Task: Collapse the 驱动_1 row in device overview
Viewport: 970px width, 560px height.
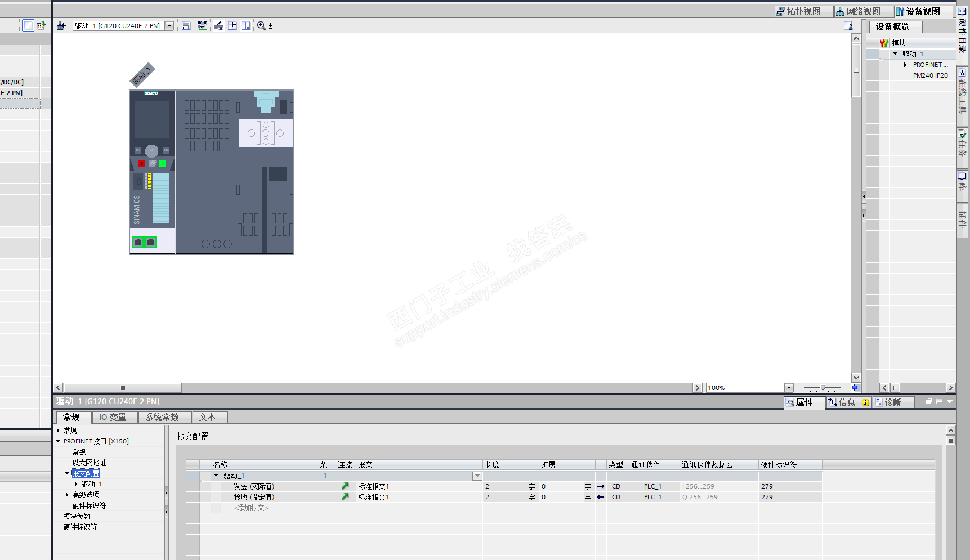Action: 895,54
